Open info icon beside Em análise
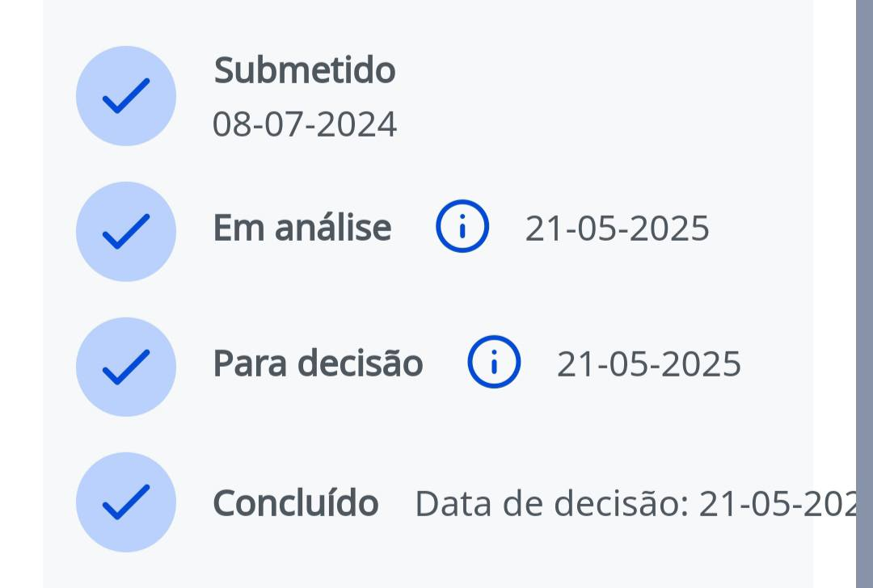873x588 pixels. coord(462,227)
